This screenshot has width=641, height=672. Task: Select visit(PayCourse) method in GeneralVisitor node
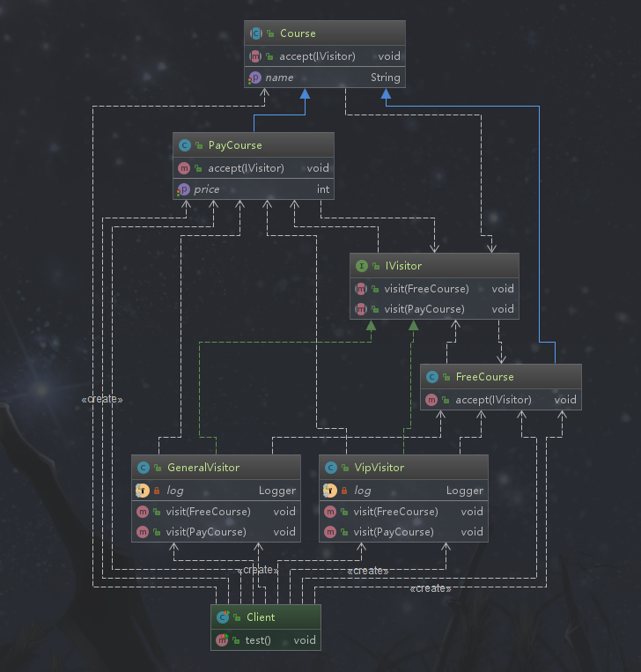tap(206, 532)
